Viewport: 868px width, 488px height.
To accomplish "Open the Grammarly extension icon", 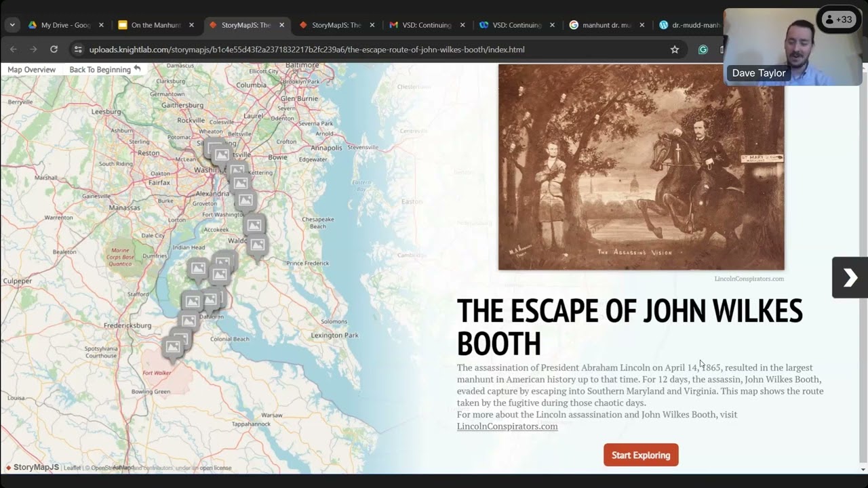I will pos(703,49).
